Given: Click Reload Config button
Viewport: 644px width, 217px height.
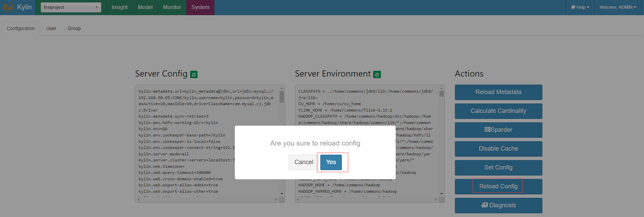Looking at the screenshot, I should tap(498, 186).
